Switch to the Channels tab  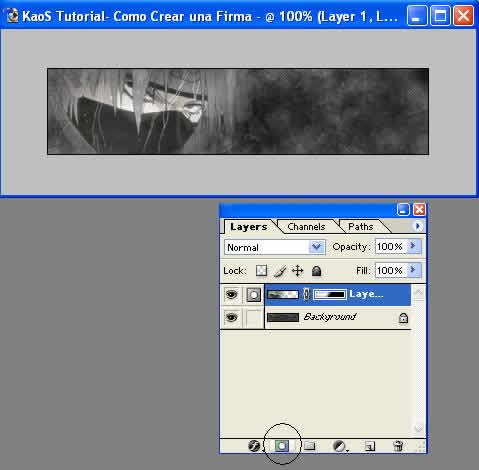pos(306,227)
